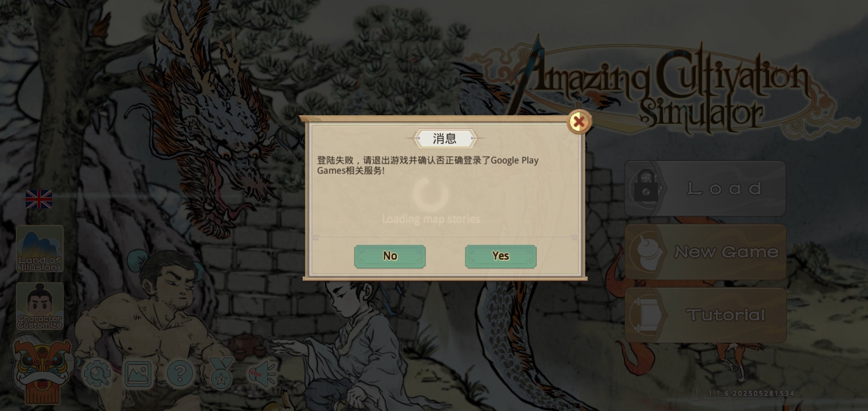Click the login failure message text
The width and height of the screenshot is (868, 411).
pos(428,165)
